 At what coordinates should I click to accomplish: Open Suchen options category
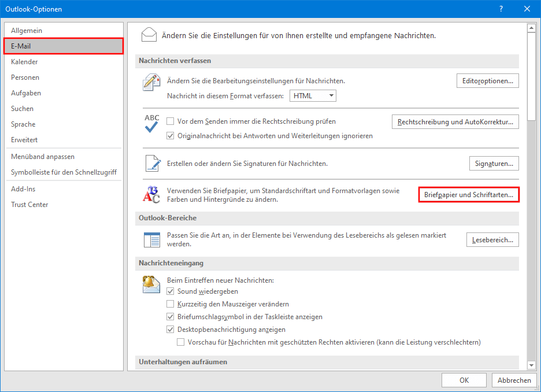[64, 109]
